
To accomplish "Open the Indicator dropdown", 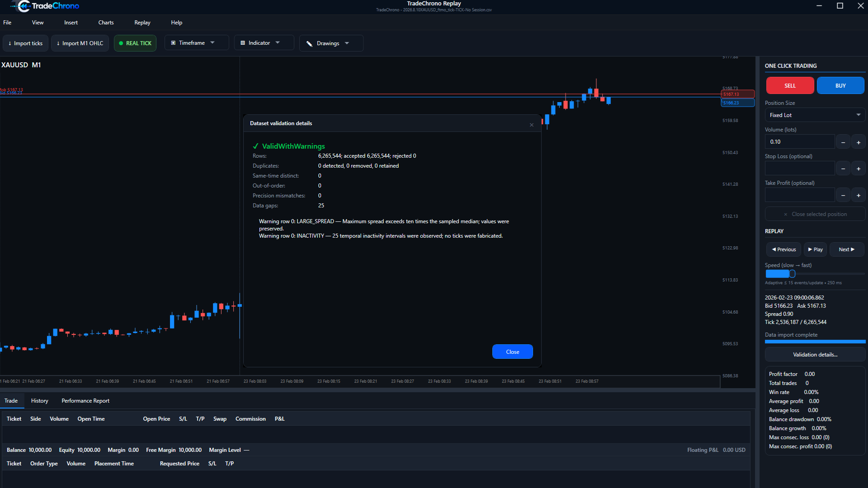I will 264,43.
